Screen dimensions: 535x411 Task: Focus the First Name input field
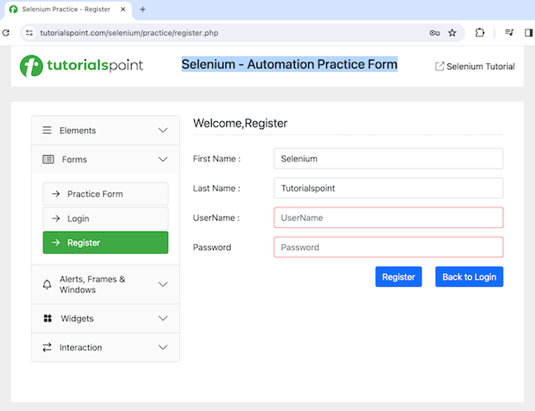point(388,159)
